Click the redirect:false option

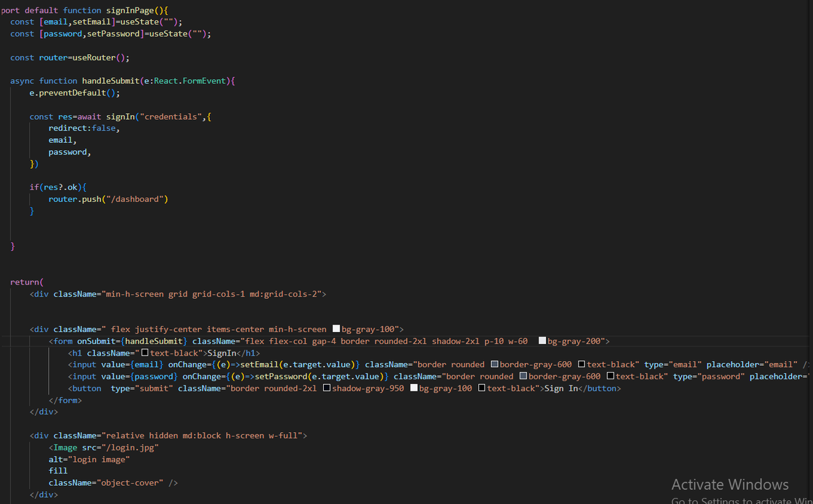coord(82,128)
